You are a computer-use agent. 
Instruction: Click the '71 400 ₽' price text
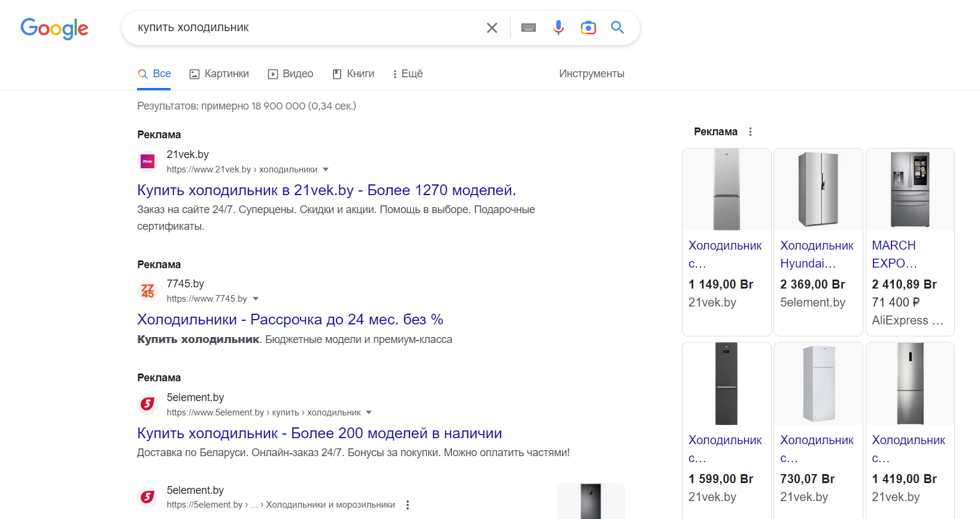click(x=896, y=302)
